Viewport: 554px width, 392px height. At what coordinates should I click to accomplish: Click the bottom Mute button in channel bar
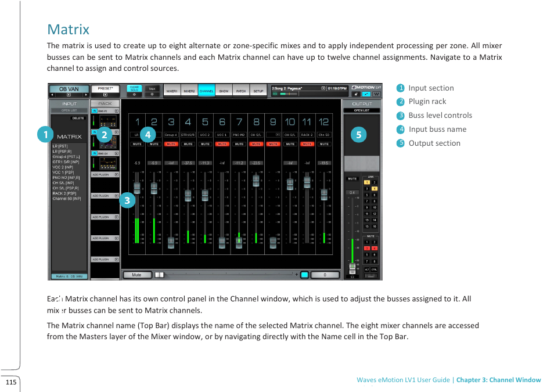coord(137,275)
